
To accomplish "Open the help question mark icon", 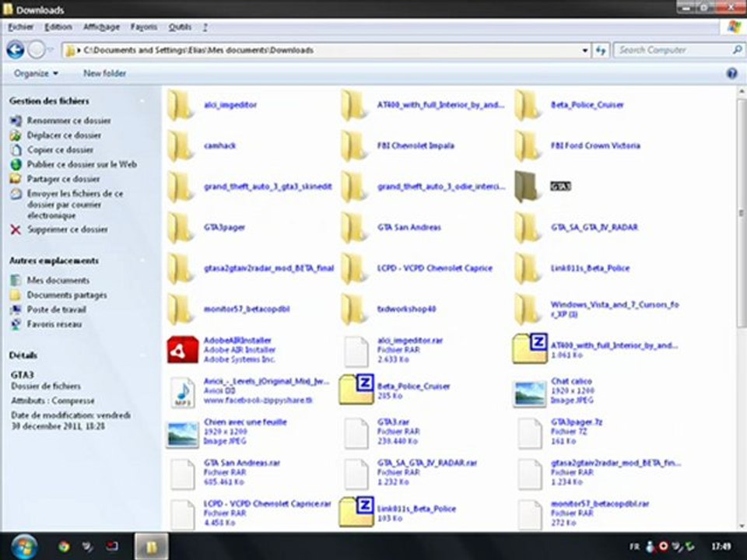I will click(x=731, y=73).
